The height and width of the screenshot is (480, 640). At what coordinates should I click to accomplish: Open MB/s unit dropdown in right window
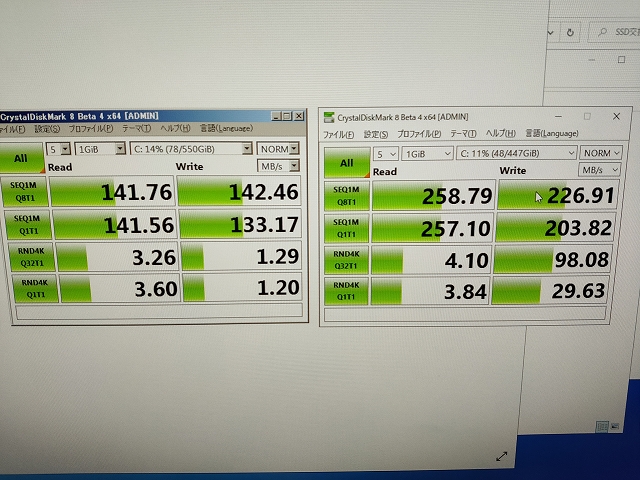[x=599, y=170]
